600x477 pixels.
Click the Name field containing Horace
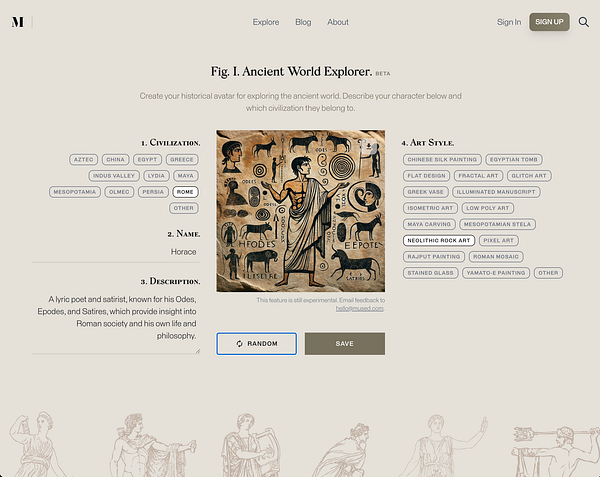pyautogui.click(x=116, y=252)
